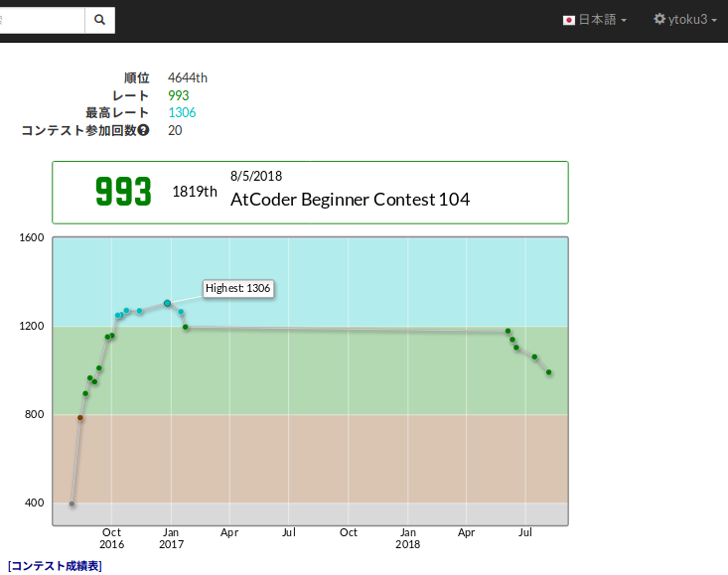Viewport: 728px width, 575px height.
Task: Click the gear icon beside ytoku3
Action: 659,19
